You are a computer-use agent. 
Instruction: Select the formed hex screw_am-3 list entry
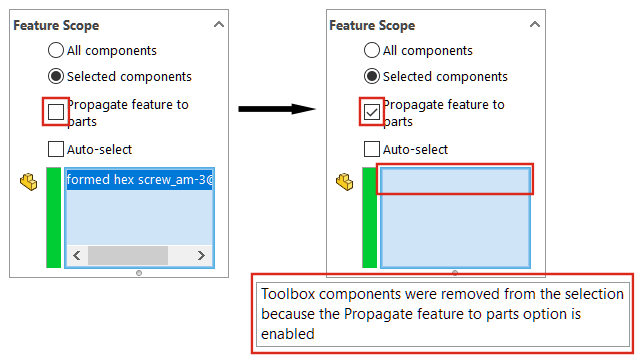coord(140,180)
